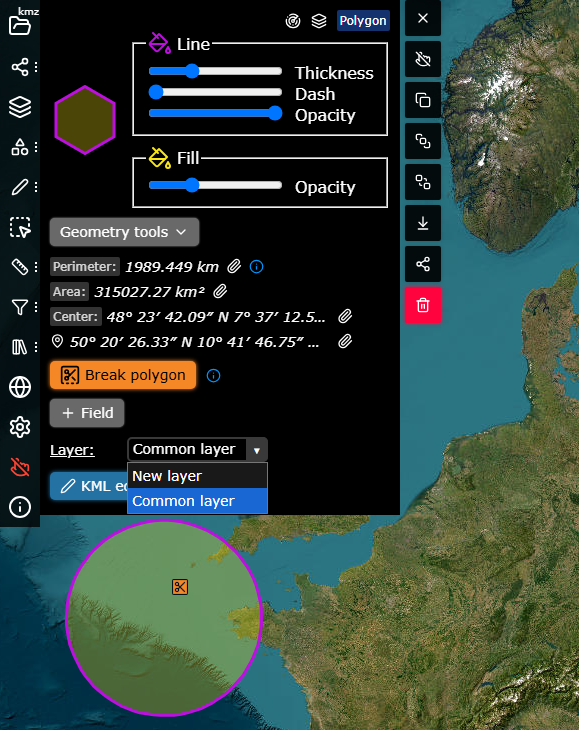Toggle the red crossed-out hand icon in sidebar
Viewport: 579px width, 730px height.
[20, 467]
